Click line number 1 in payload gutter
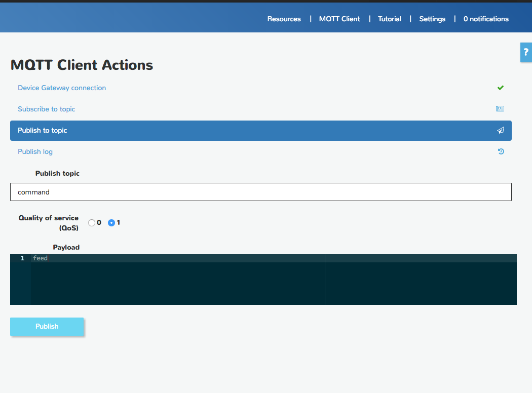The image size is (532, 393). pos(22,258)
